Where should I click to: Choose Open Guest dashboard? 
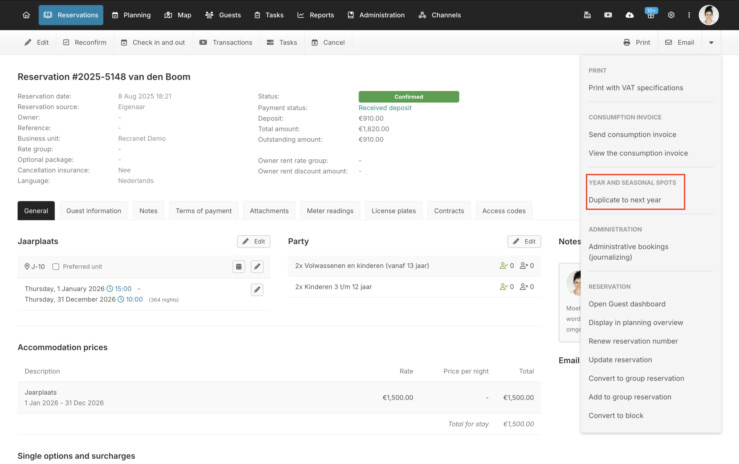coord(627,304)
